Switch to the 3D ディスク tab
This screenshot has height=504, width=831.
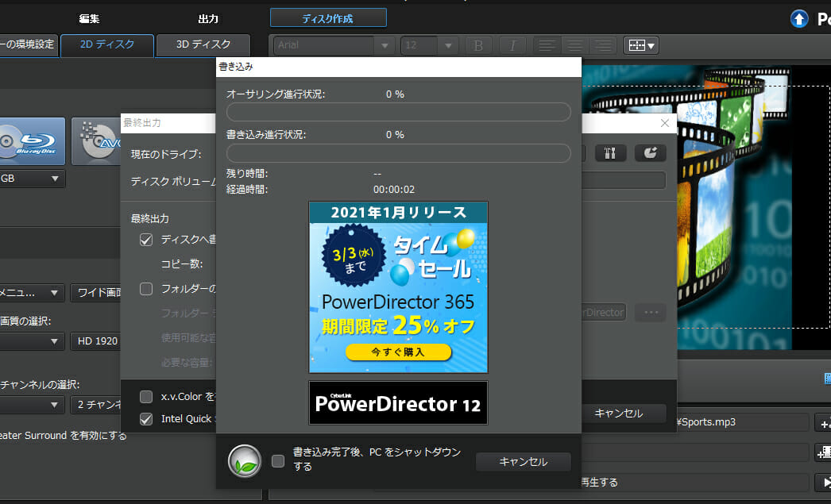(203, 45)
